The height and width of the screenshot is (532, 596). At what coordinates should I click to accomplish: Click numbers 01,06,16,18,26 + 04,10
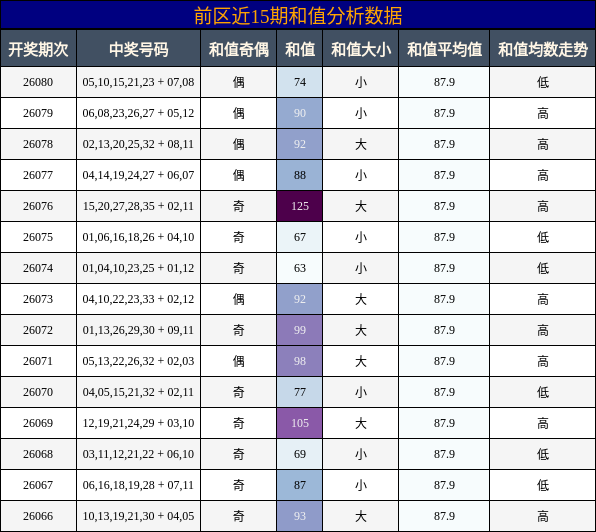click(x=138, y=237)
